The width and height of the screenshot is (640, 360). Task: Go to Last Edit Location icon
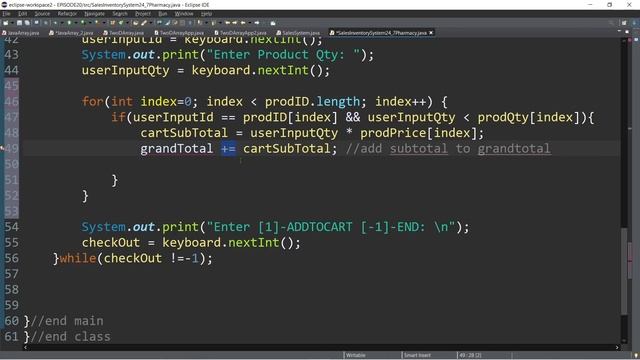(x=227, y=23)
